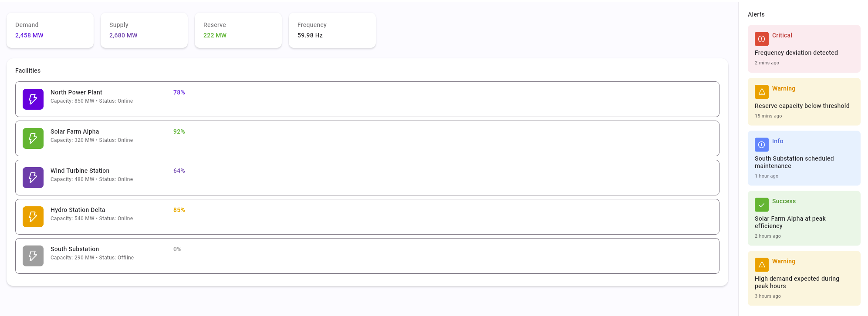Select the Frequency 59.98 Hz card
Image resolution: width=868 pixels, height=316 pixels.
point(332,30)
